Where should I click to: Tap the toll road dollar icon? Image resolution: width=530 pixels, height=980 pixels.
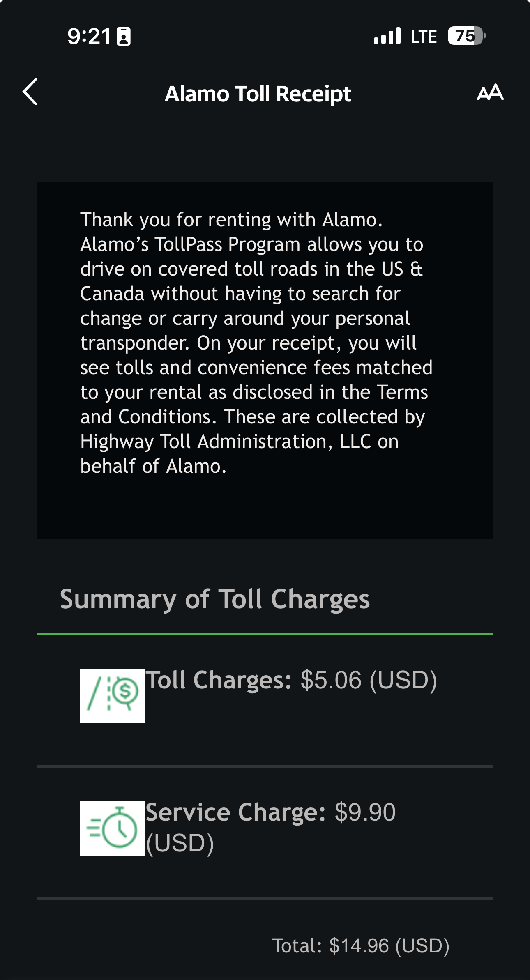pos(113,696)
